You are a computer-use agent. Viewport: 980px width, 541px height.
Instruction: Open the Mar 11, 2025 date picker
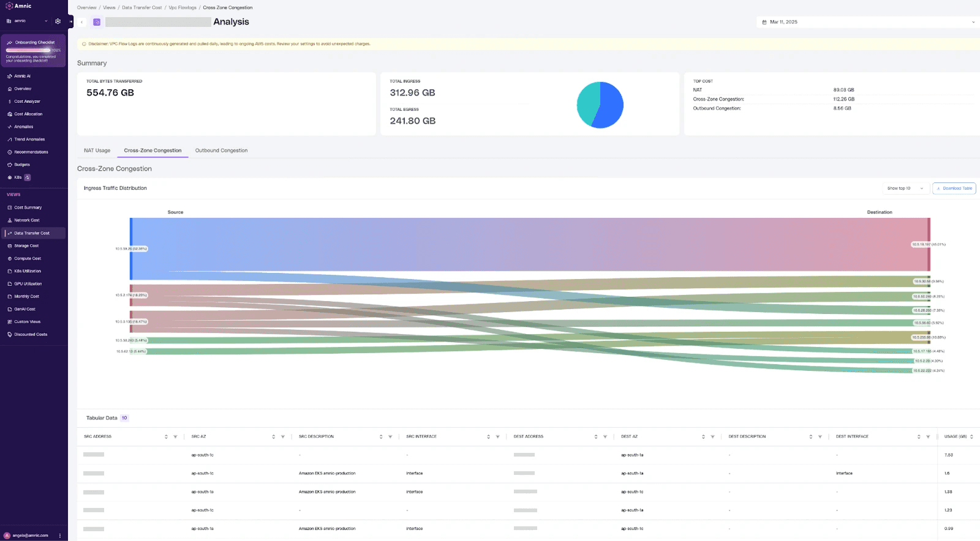tap(868, 22)
